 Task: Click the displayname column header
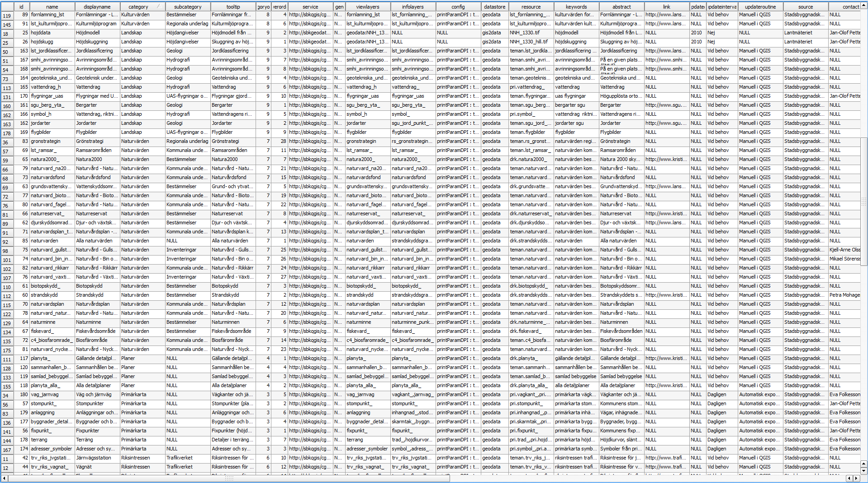97,7
